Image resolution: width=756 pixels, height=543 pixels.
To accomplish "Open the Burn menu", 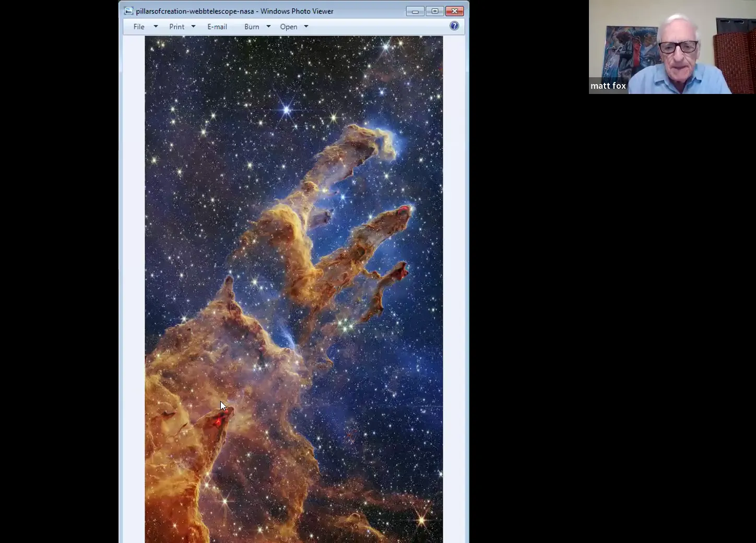I will pyautogui.click(x=252, y=27).
